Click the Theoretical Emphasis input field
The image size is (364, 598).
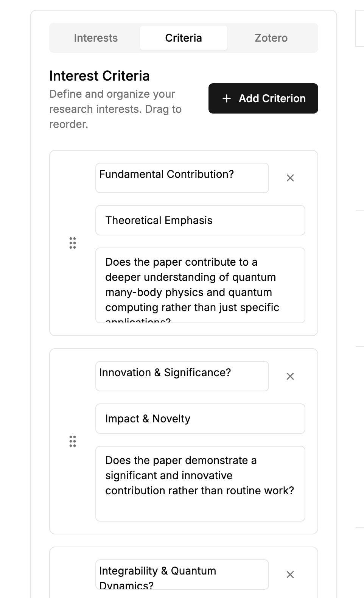click(200, 220)
